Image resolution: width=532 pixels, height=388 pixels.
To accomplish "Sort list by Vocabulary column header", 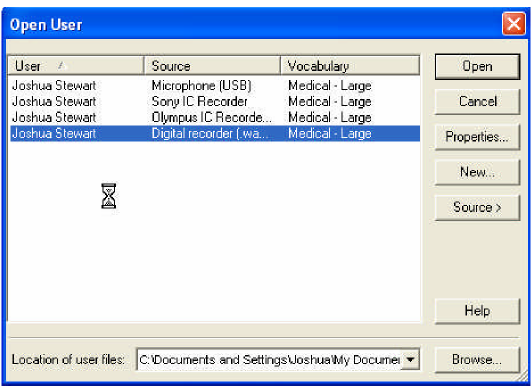I will click(x=350, y=66).
